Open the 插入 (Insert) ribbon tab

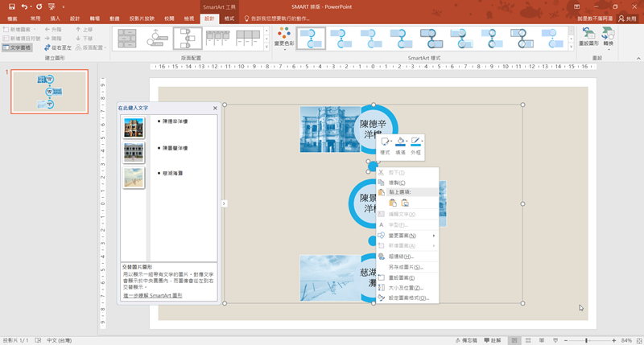(x=55, y=17)
